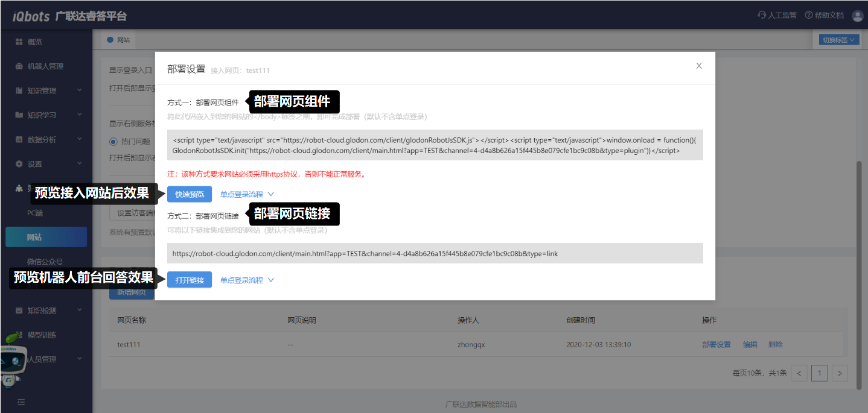Screen dimensions: 868x413
Task: Open the 切换标签 dropdown
Action: click(839, 40)
